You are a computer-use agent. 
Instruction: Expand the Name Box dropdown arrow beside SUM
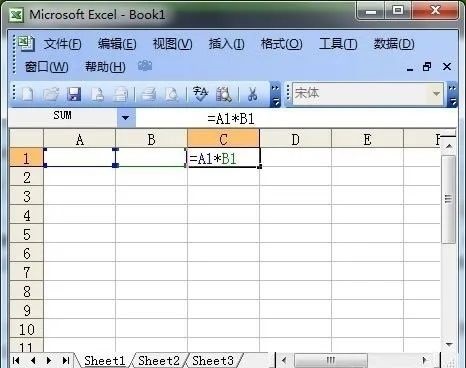(x=126, y=118)
